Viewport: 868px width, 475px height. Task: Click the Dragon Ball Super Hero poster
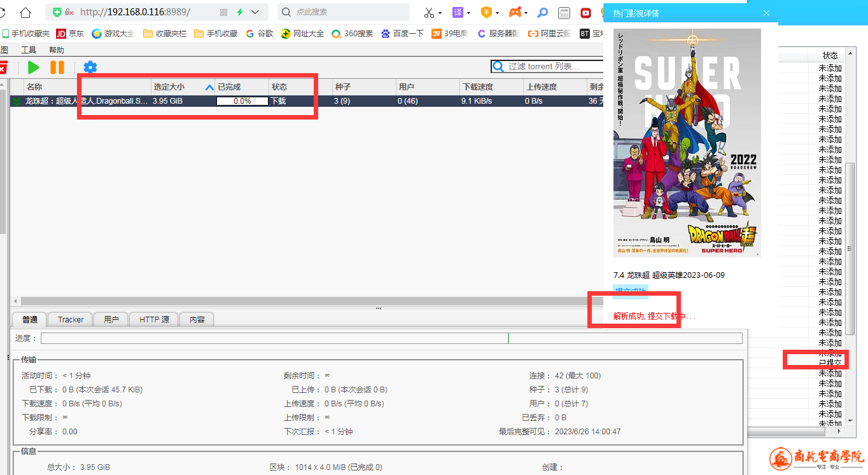(x=687, y=143)
